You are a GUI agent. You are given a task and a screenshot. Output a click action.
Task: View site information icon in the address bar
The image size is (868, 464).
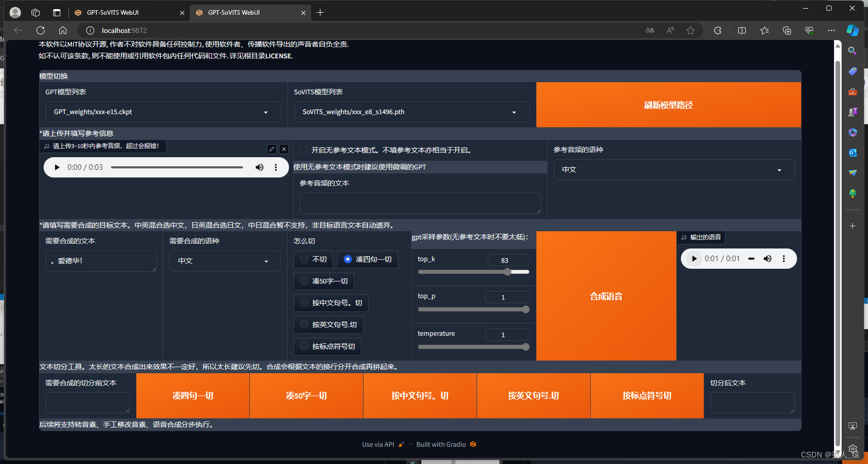click(90, 30)
